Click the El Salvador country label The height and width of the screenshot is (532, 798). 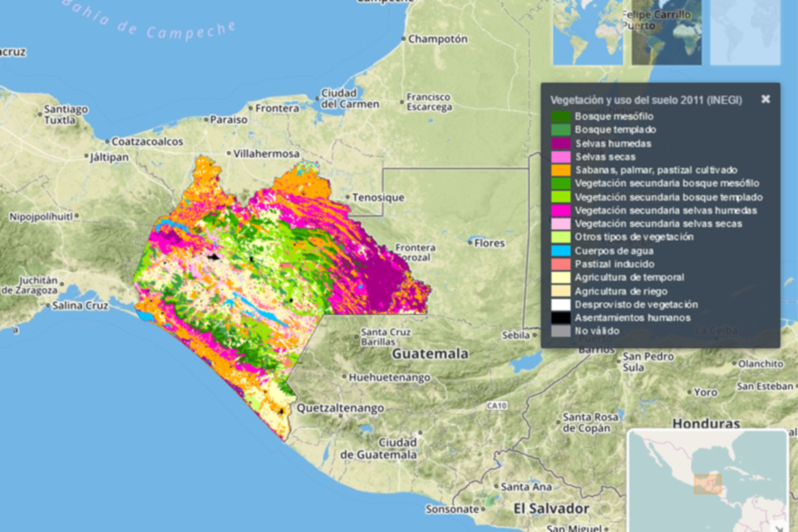click(551, 508)
